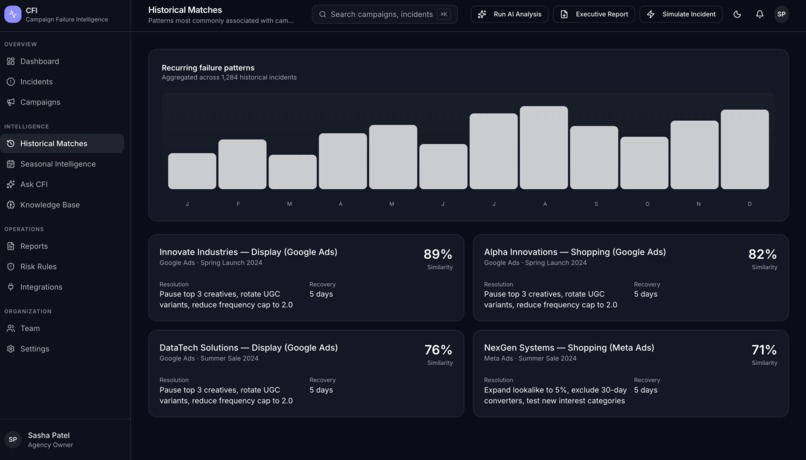Click the Historical Matches clock icon
The width and height of the screenshot is (806, 460).
[x=11, y=143]
